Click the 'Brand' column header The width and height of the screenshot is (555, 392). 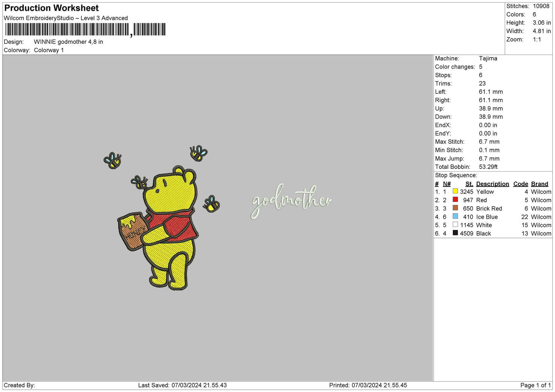click(540, 184)
